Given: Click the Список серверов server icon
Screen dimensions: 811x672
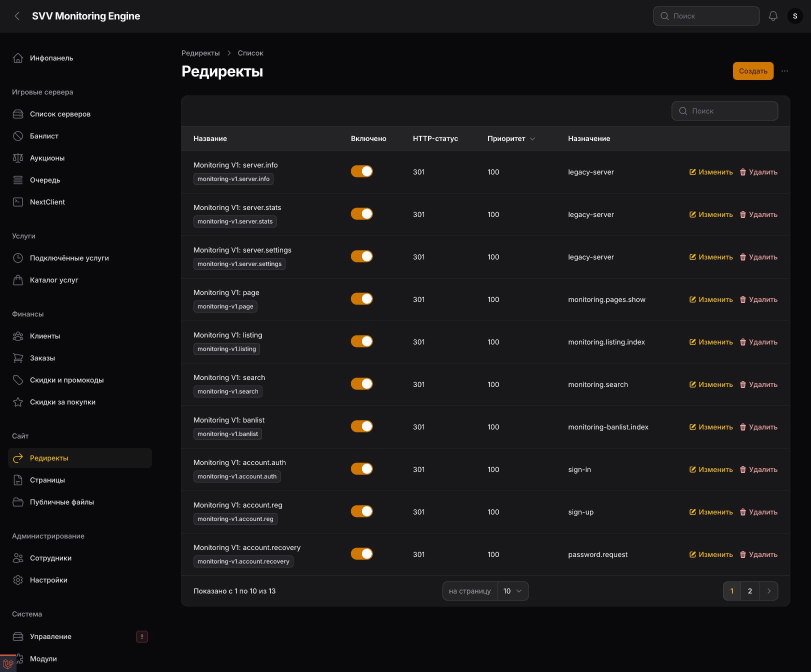Looking at the screenshot, I should tap(18, 114).
